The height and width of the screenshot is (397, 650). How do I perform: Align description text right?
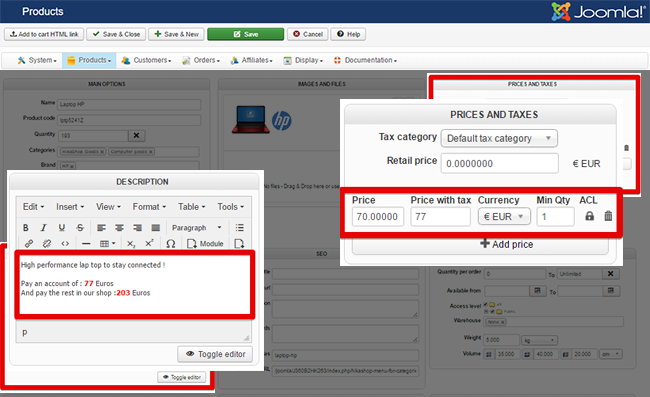click(x=138, y=228)
